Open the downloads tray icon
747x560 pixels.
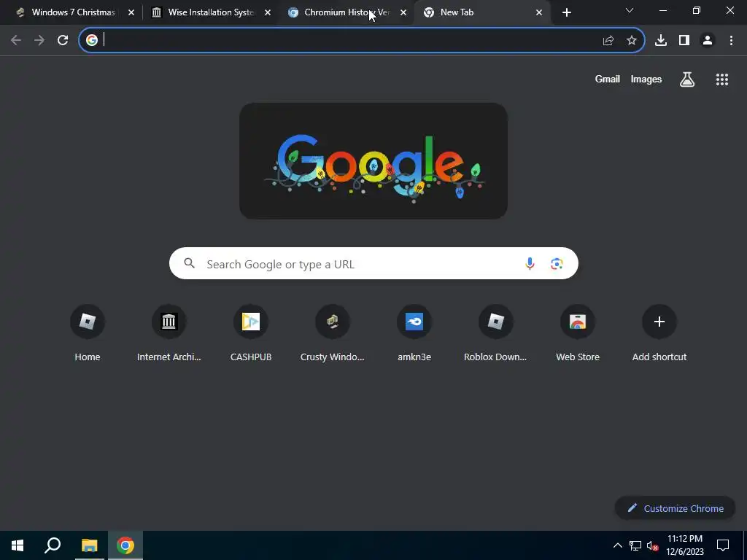coord(661,41)
